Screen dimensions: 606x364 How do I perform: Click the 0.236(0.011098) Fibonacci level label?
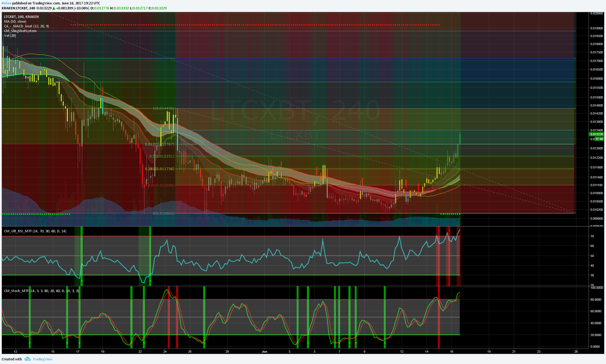coord(160,185)
